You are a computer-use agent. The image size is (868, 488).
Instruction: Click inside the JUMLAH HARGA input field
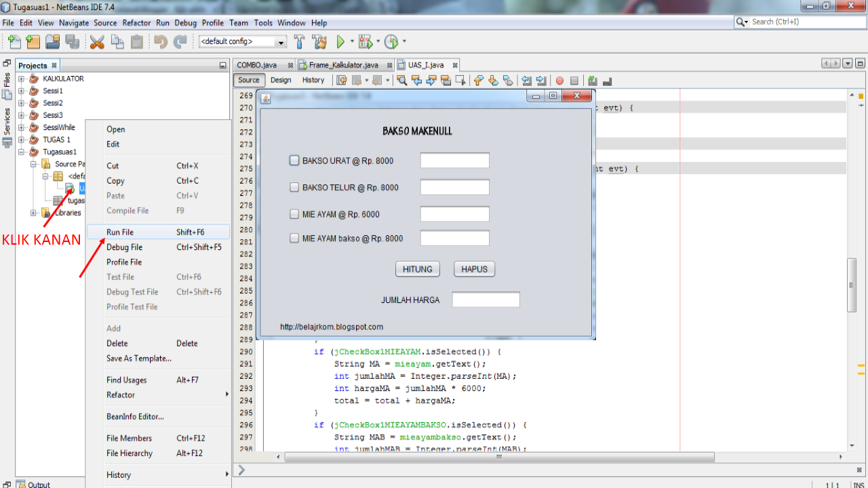coord(486,299)
